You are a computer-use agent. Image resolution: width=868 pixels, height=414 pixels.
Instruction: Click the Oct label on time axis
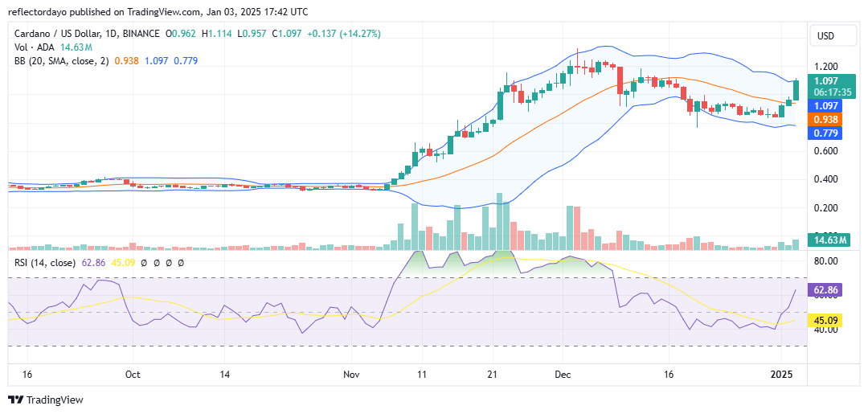(133, 375)
